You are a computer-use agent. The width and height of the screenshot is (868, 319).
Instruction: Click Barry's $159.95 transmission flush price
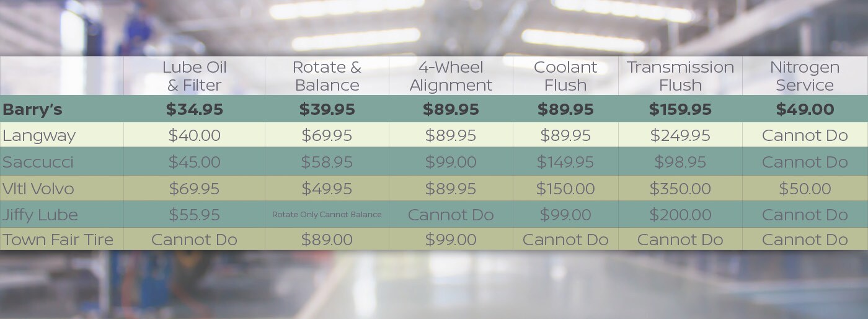(x=680, y=110)
